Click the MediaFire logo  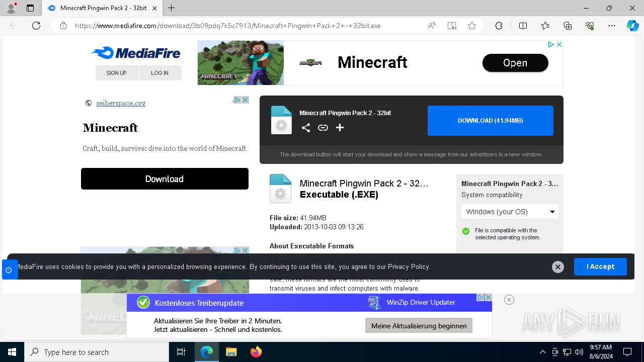(136, 53)
